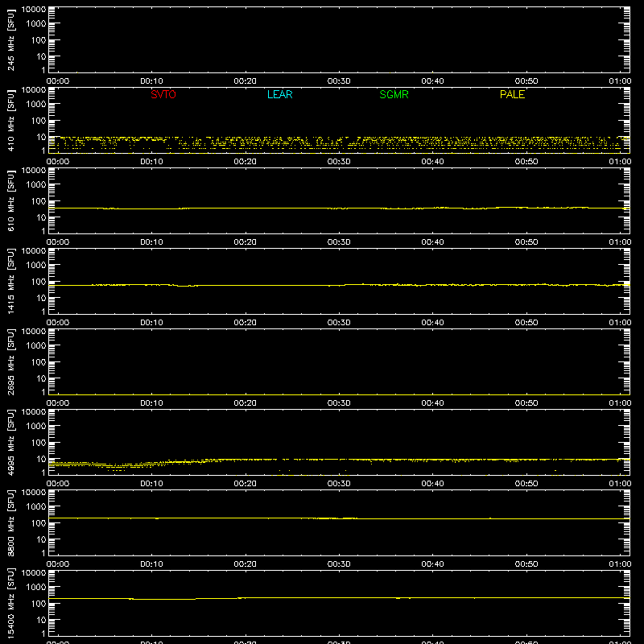Screen dimensions: 644x644
Task: Click the yellow PALE station label
Action: point(512,94)
